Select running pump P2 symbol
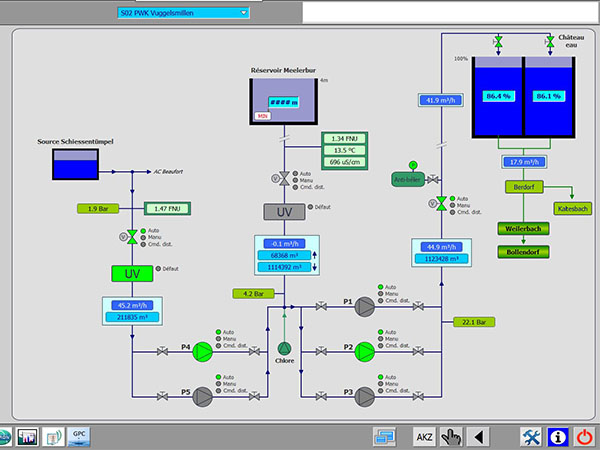This screenshot has height=450, width=600. click(365, 351)
